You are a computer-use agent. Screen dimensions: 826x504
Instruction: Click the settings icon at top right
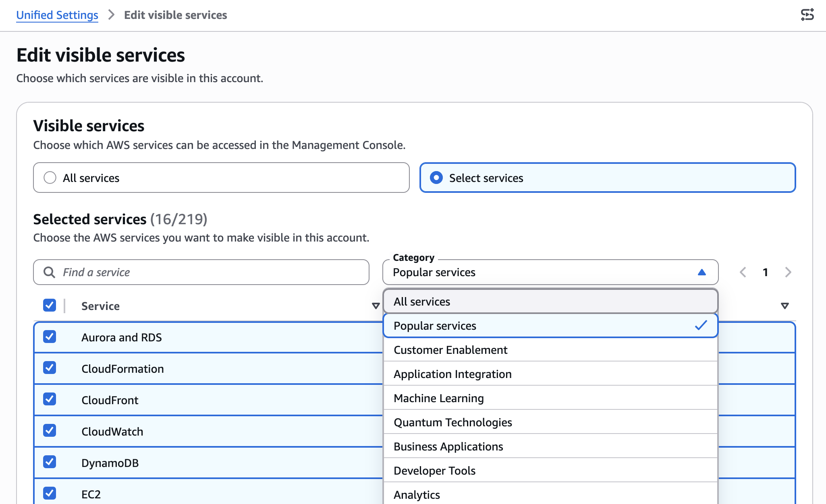click(x=807, y=15)
